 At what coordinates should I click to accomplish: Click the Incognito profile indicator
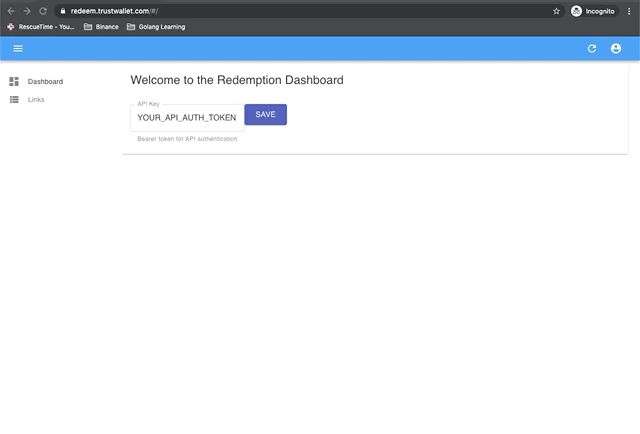point(594,11)
